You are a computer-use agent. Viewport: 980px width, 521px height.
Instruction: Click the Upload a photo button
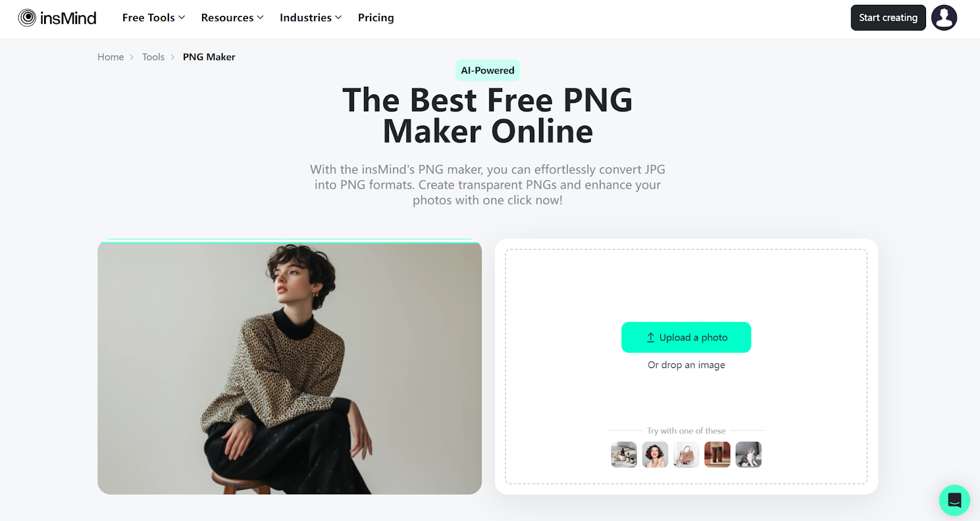tap(686, 337)
